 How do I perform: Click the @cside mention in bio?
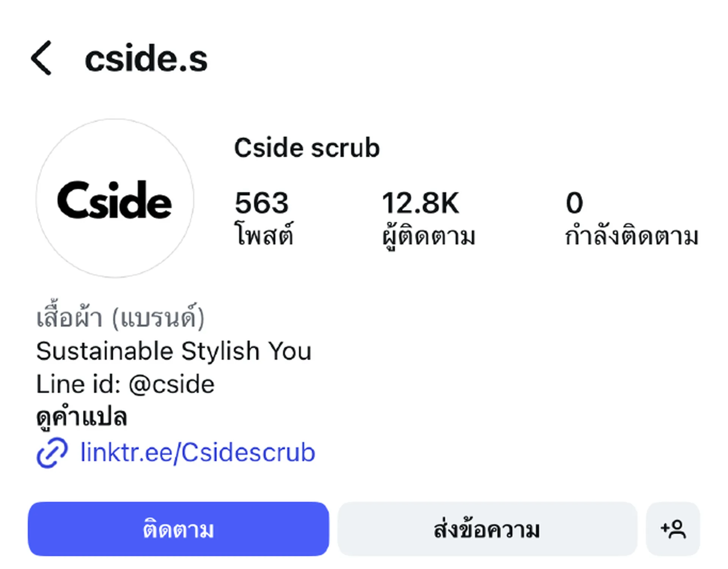[x=172, y=384]
